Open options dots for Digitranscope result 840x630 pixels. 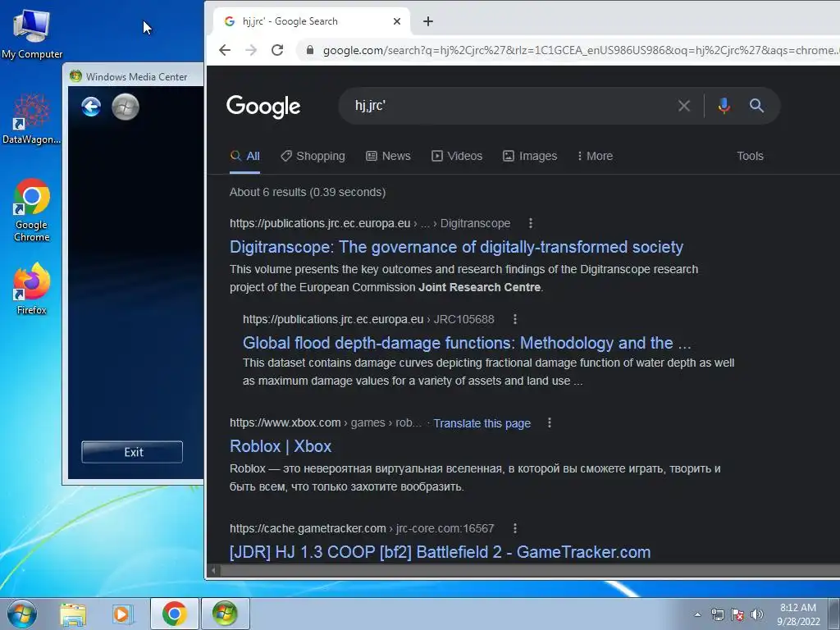pyautogui.click(x=531, y=223)
